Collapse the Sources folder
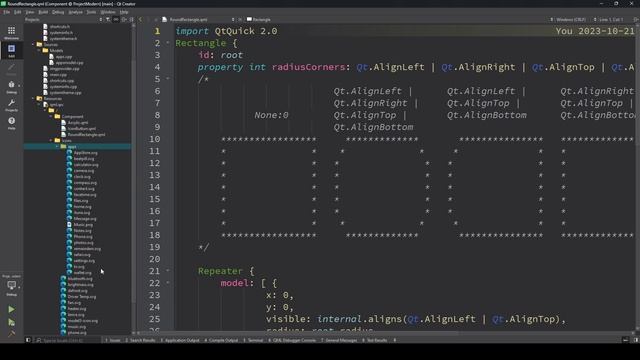 click(33, 44)
